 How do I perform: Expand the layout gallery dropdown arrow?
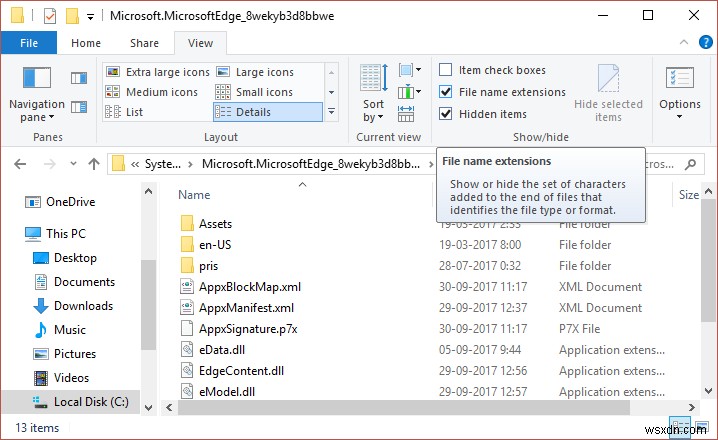[x=331, y=112]
